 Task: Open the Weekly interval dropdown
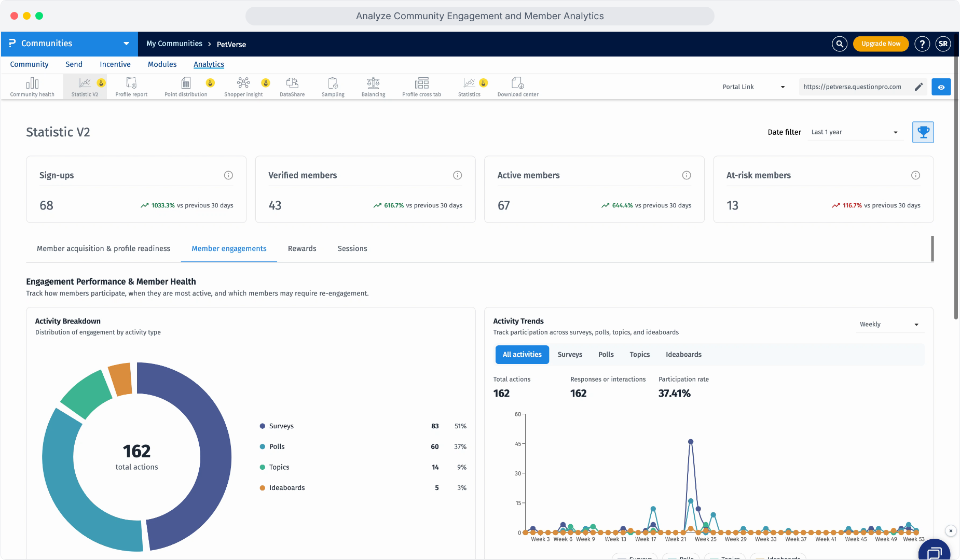coord(889,325)
